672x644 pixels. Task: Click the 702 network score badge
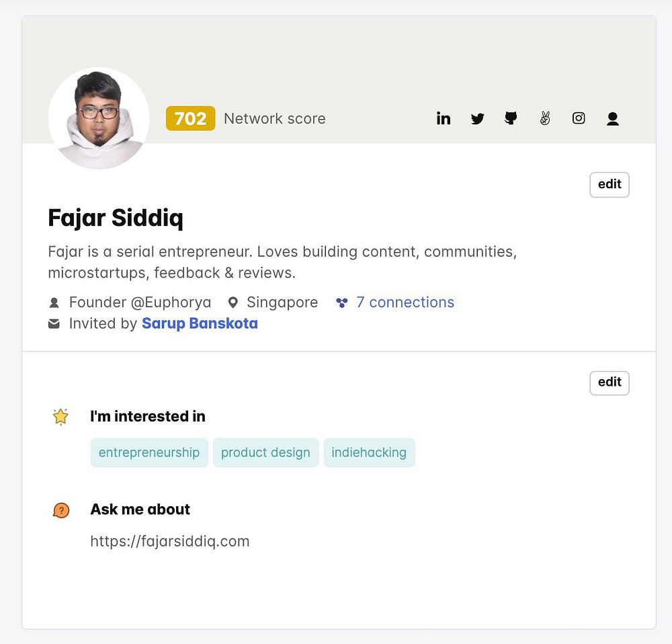190,118
